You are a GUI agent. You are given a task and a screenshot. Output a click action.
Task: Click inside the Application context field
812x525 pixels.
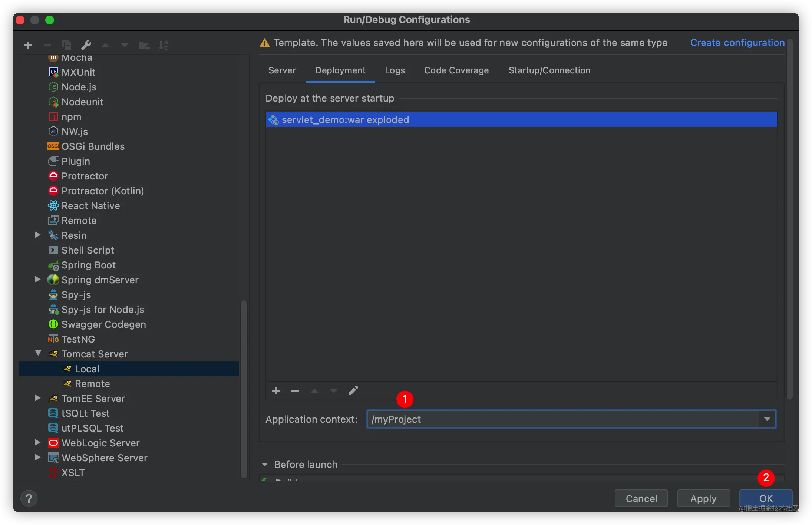[x=556, y=419]
